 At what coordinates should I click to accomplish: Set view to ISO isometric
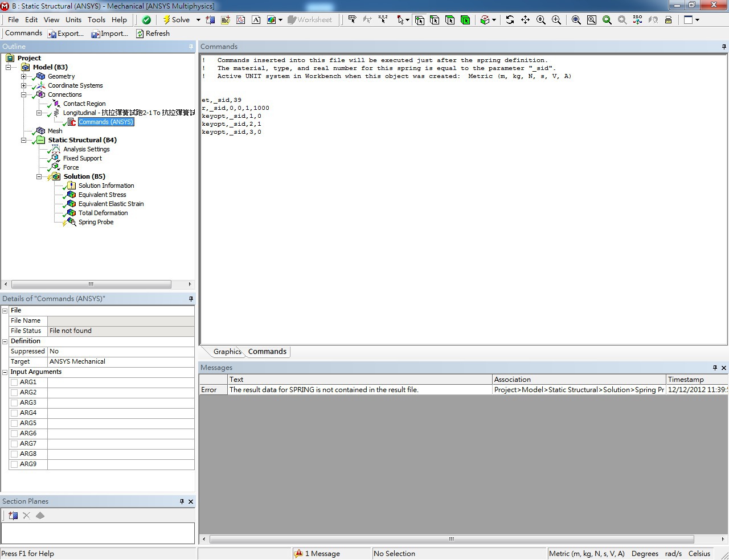point(637,20)
